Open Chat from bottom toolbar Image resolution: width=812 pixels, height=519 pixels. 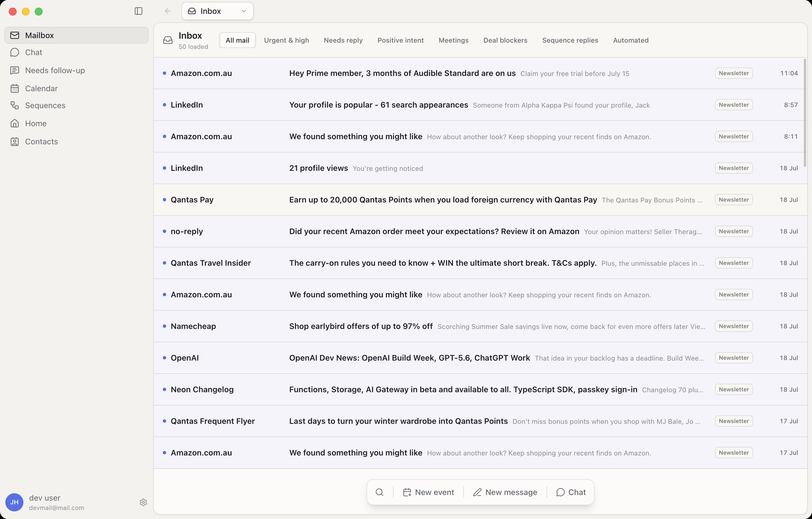570,492
